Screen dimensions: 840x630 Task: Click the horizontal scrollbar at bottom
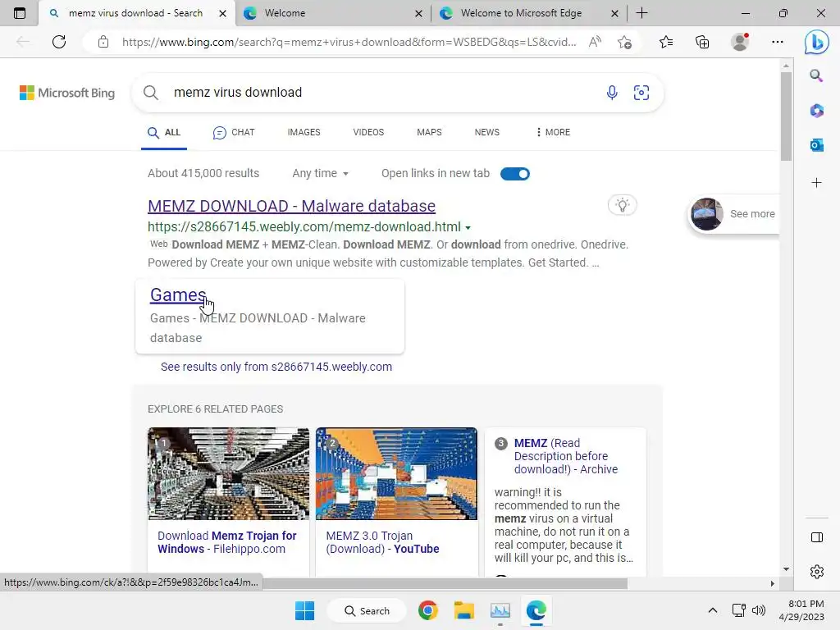tap(445, 583)
